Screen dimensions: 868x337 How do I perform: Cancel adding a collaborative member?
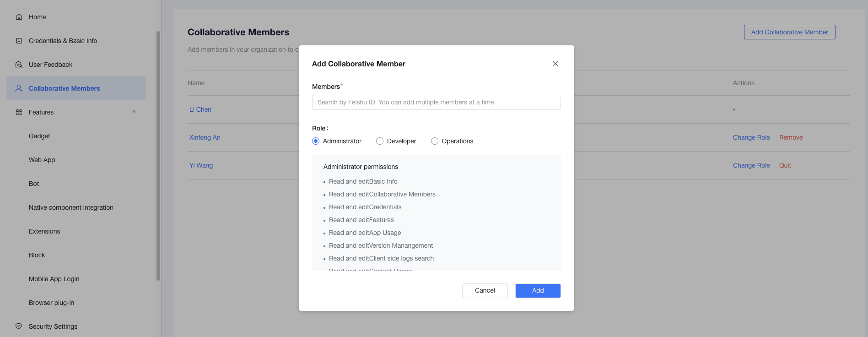(485, 291)
